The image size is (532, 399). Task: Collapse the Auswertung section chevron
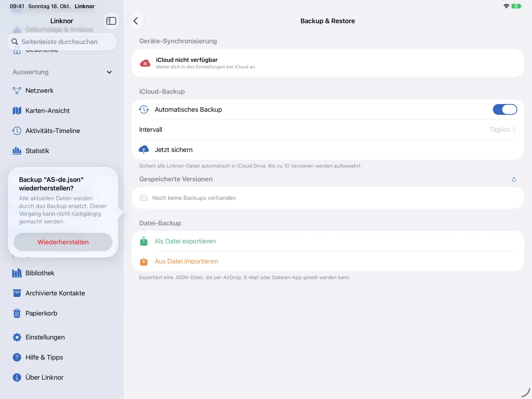pyautogui.click(x=109, y=72)
